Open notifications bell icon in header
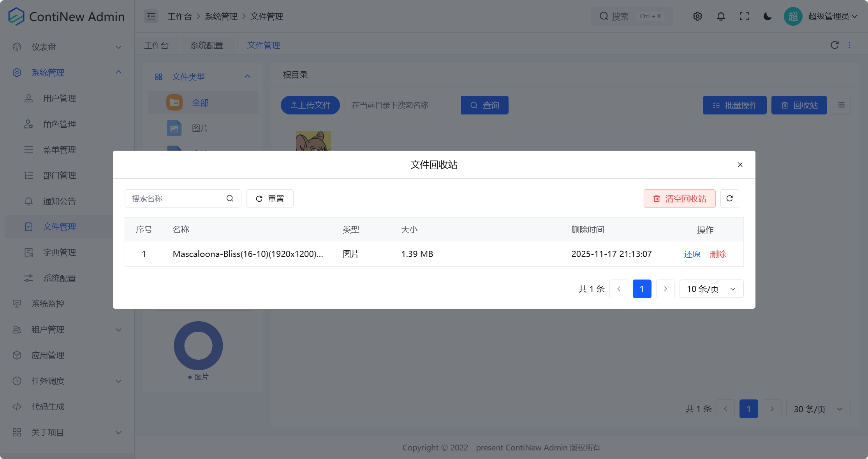Screen dimensions: 868x459 (x=721, y=16)
